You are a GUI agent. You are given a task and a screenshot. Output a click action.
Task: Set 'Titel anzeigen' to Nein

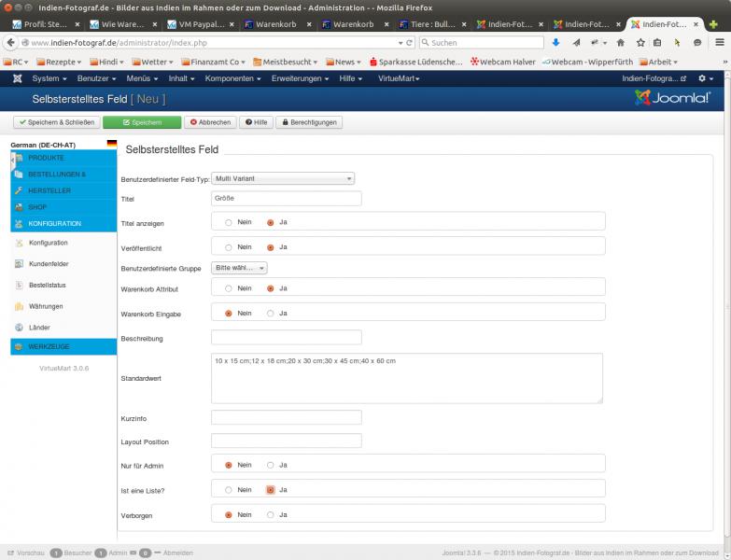coord(229,222)
